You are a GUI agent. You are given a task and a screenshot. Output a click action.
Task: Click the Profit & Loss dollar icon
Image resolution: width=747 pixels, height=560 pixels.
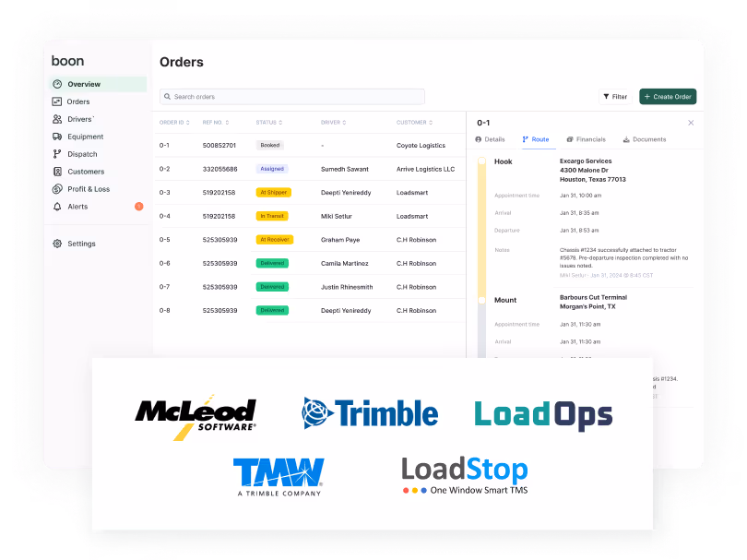click(x=57, y=189)
